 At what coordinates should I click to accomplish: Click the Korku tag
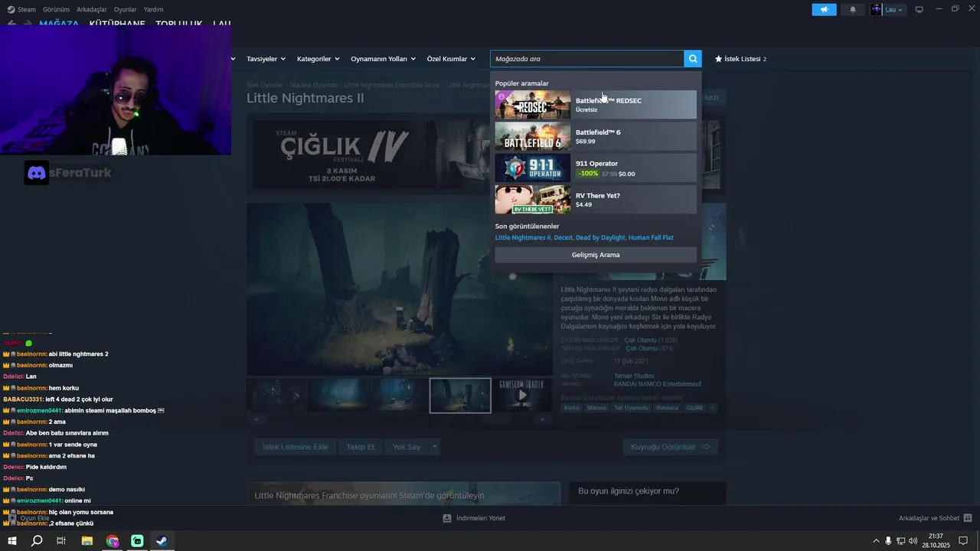pos(572,408)
